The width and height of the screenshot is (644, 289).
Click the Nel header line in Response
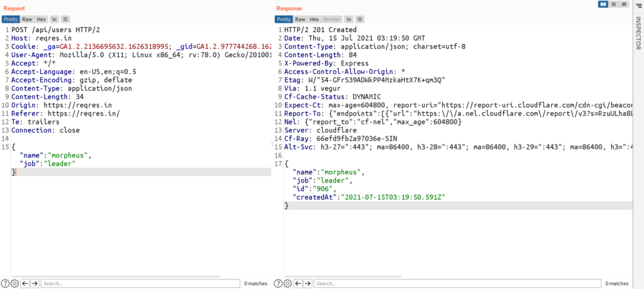coord(373,122)
